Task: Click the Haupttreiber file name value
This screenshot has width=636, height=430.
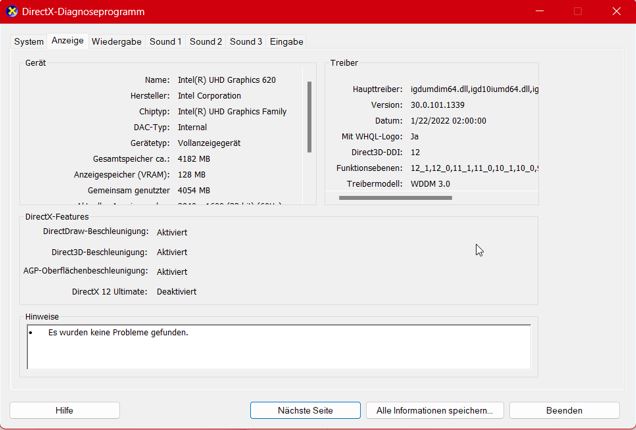Action: point(474,89)
